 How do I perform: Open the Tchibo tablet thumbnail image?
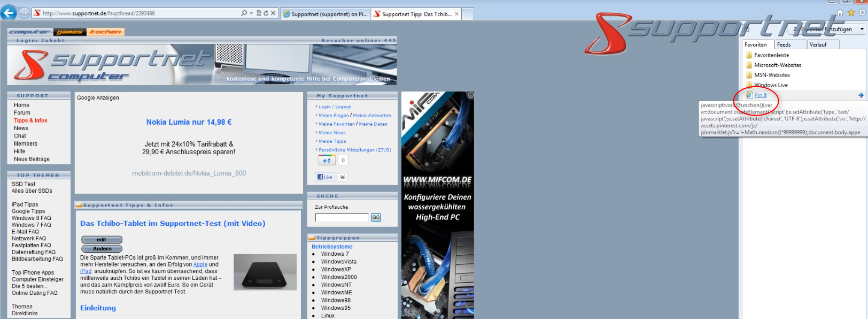coord(265,272)
